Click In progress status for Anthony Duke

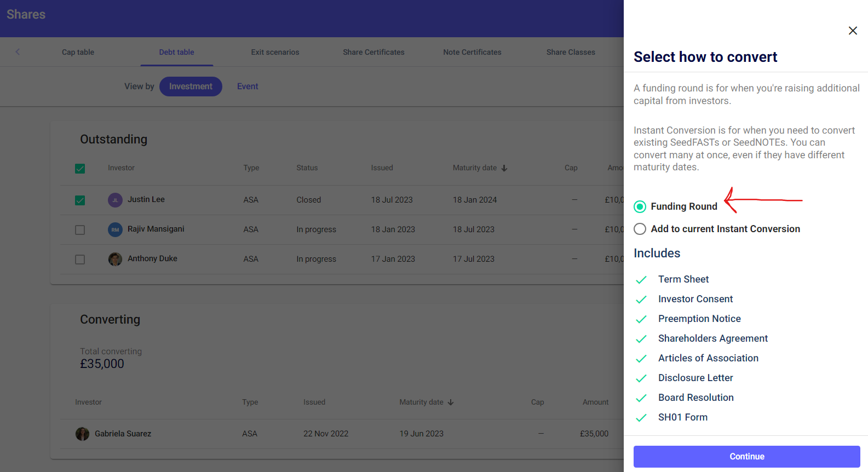[x=317, y=259]
